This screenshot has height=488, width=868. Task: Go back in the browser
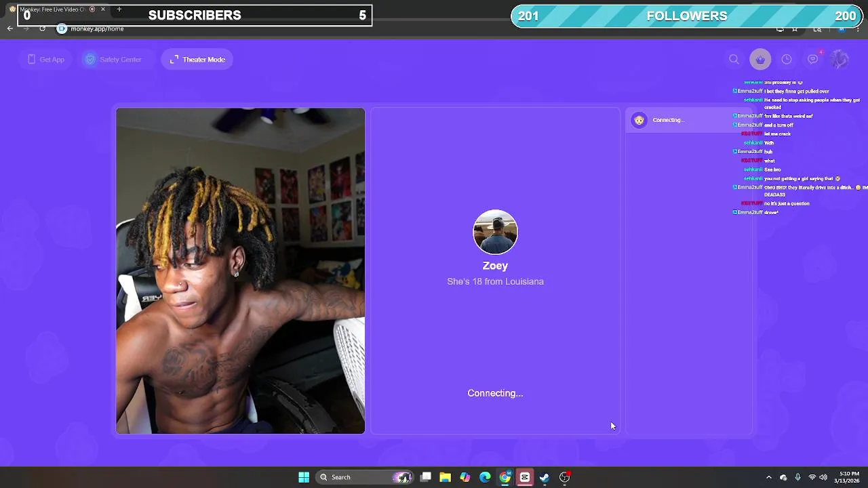pos(9,28)
